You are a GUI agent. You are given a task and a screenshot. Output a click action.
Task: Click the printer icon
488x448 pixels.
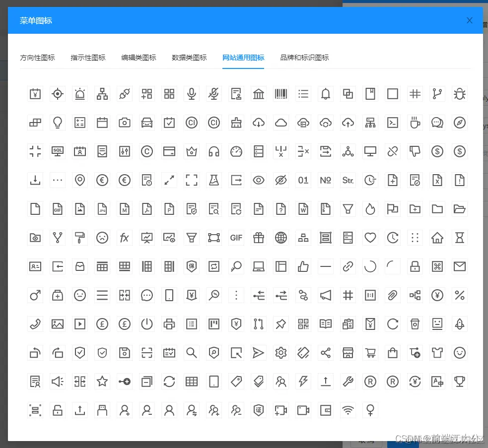click(x=169, y=324)
